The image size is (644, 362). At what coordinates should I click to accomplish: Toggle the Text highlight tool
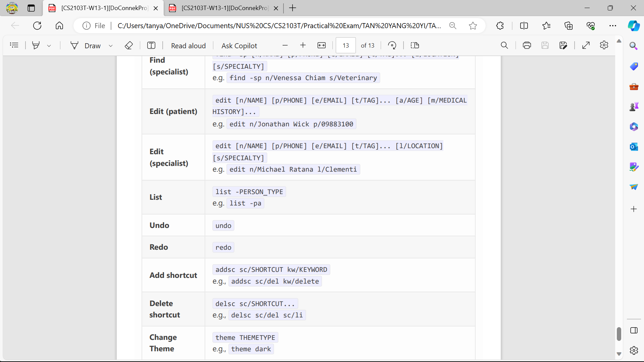(x=36, y=45)
